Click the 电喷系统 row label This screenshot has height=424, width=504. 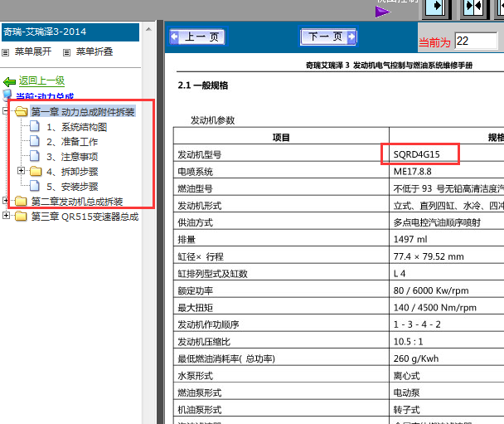pyautogui.click(x=195, y=172)
